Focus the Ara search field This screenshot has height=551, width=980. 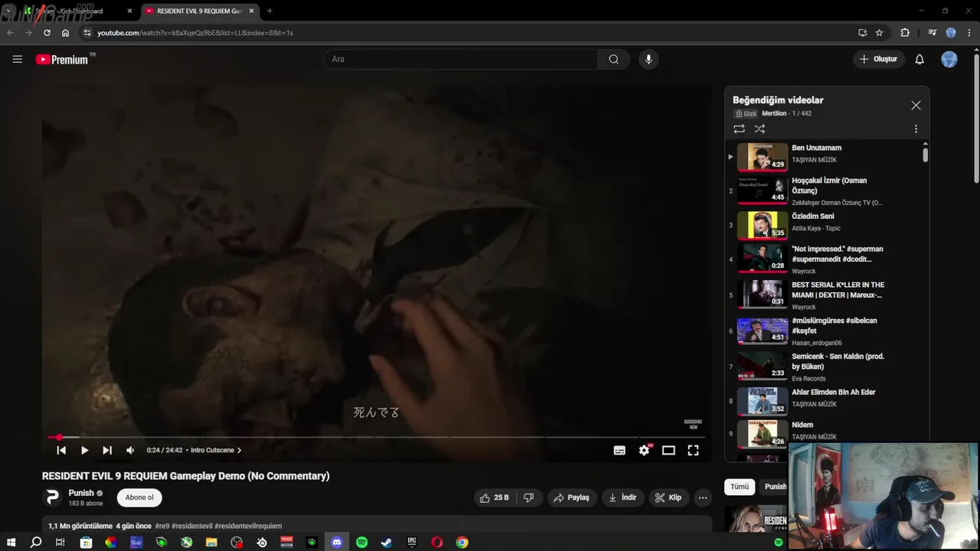tap(461, 59)
